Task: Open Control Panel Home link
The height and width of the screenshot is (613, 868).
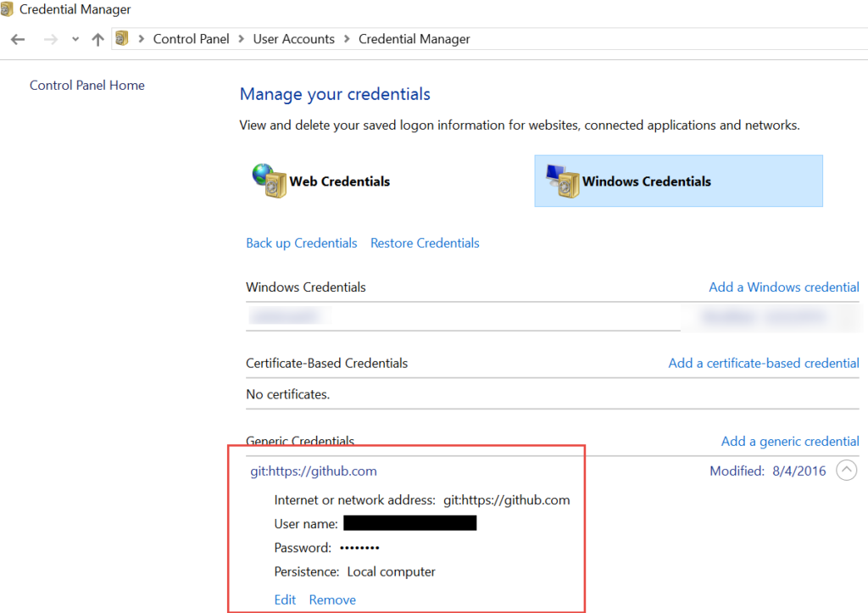Action: 87,86
